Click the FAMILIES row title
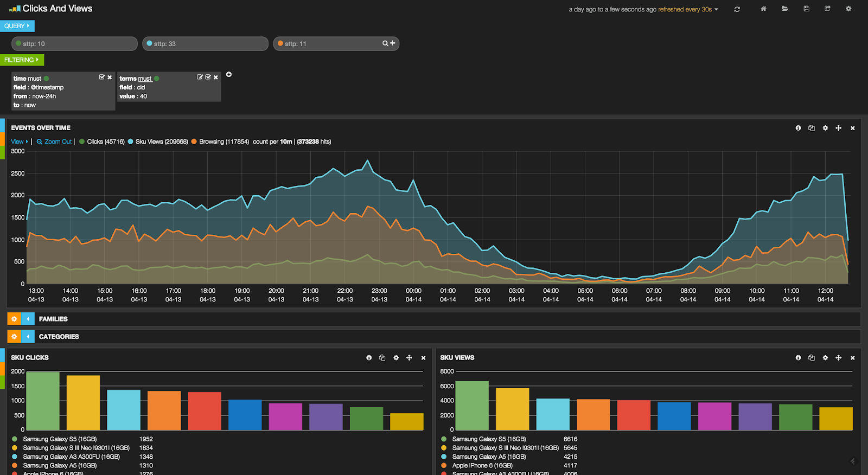This screenshot has width=868, height=475. pyautogui.click(x=53, y=319)
